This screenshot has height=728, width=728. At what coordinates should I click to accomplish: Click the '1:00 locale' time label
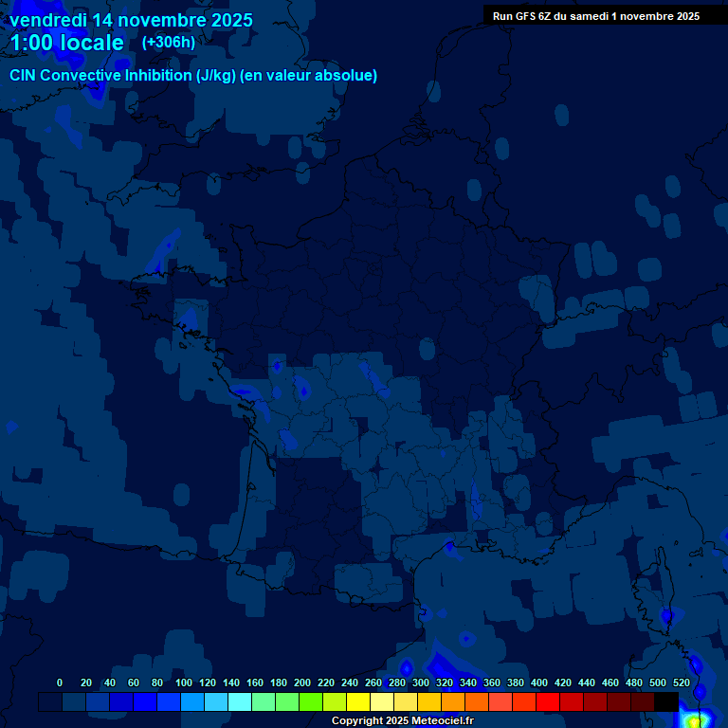(x=66, y=43)
